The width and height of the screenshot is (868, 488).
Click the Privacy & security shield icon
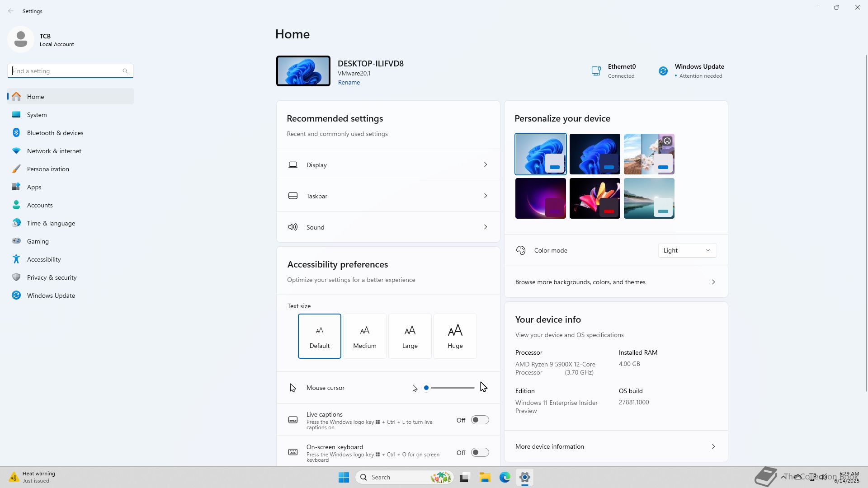pos(16,277)
